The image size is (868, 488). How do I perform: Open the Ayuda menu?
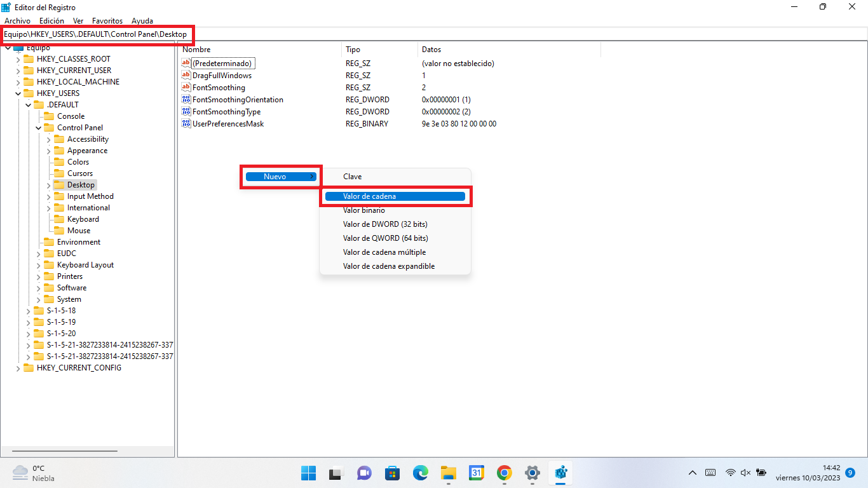(142, 21)
